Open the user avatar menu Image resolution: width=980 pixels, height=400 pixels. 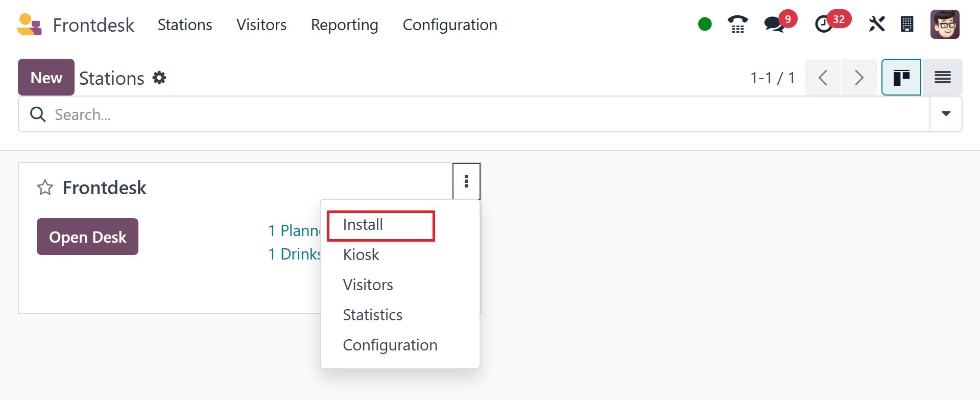pyautogui.click(x=944, y=24)
